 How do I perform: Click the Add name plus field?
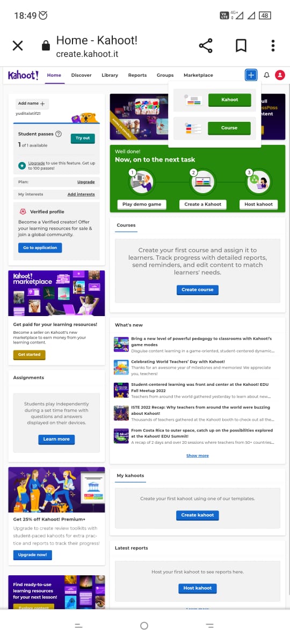point(32,104)
